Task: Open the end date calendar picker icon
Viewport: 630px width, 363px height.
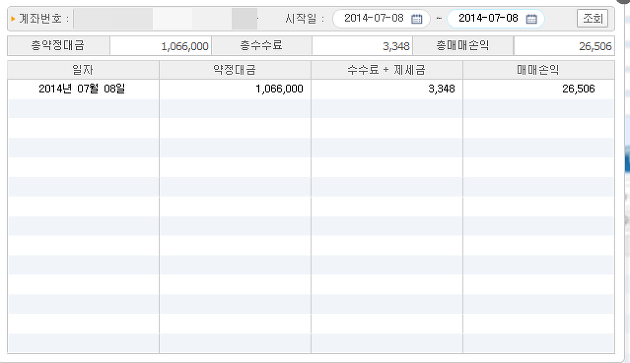Action: coord(531,19)
